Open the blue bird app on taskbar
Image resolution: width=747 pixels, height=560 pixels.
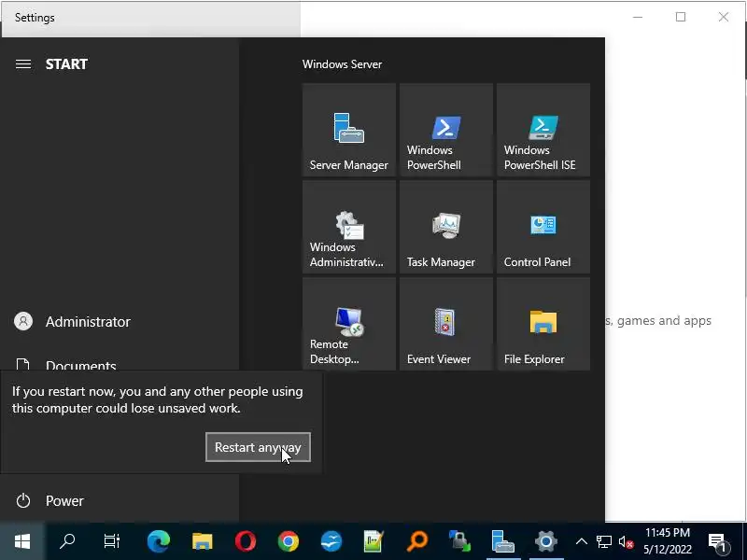tap(331, 541)
